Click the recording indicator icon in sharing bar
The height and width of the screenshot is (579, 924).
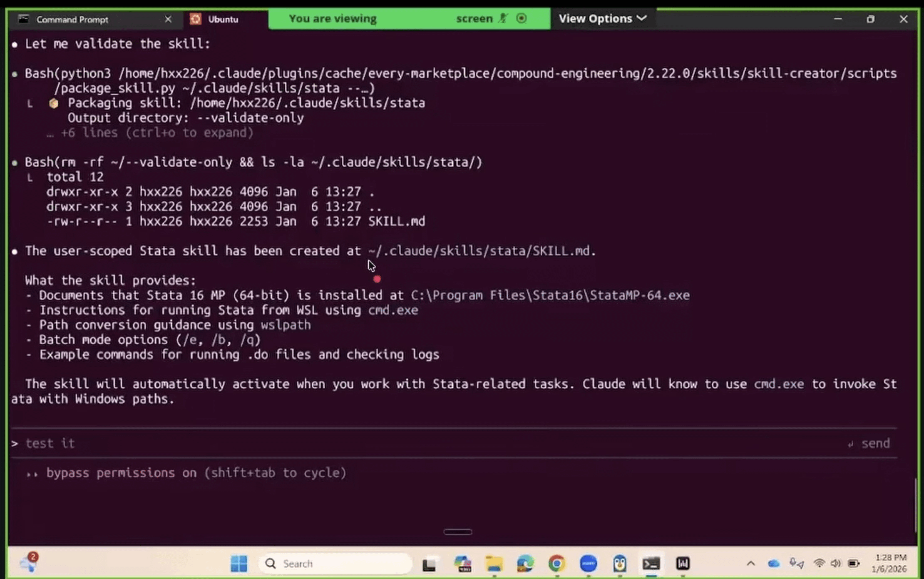tap(521, 18)
